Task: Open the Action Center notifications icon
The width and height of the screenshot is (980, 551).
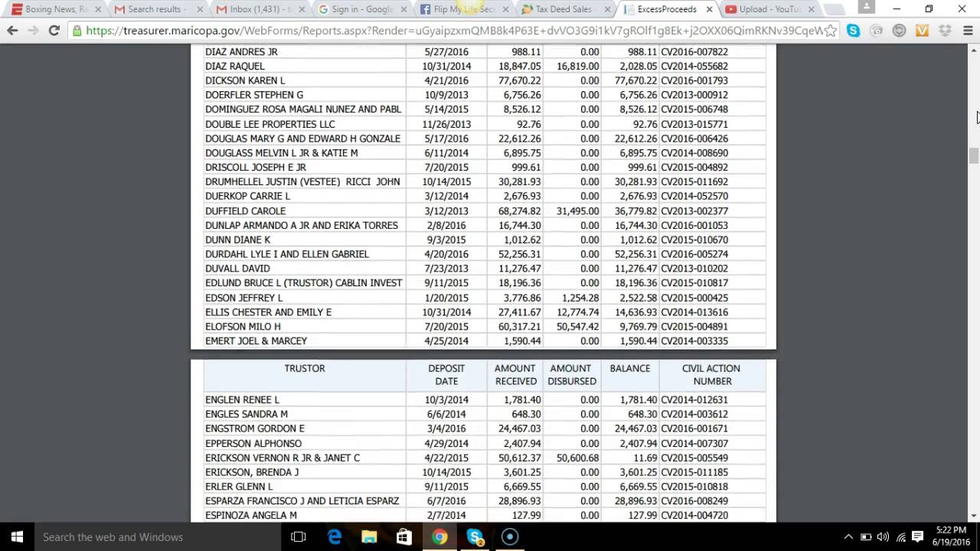Action: coord(918,537)
